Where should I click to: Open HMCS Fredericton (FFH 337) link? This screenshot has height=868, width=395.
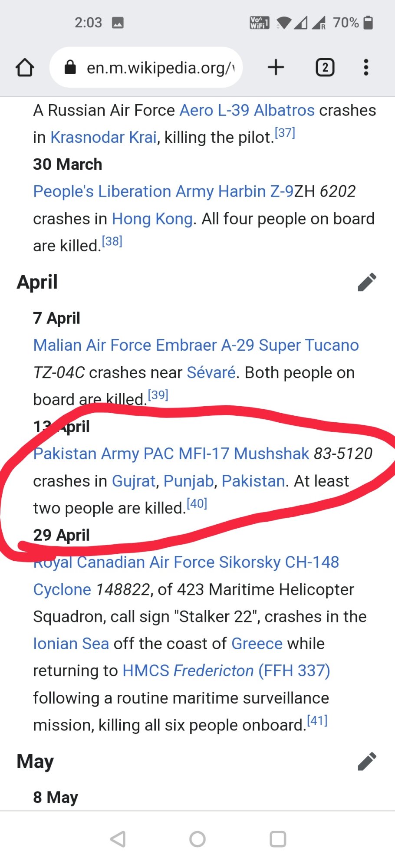pyautogui.click(x=227, y=671)
